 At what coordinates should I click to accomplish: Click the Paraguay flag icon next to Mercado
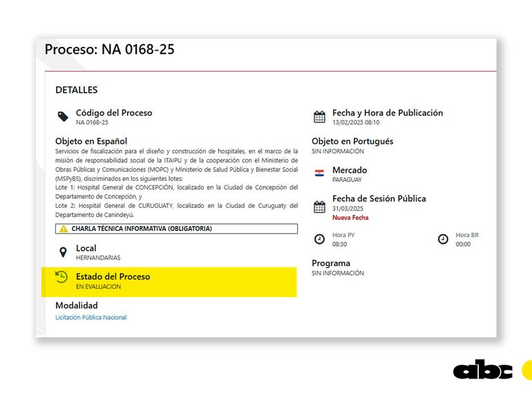click(319, 174)
